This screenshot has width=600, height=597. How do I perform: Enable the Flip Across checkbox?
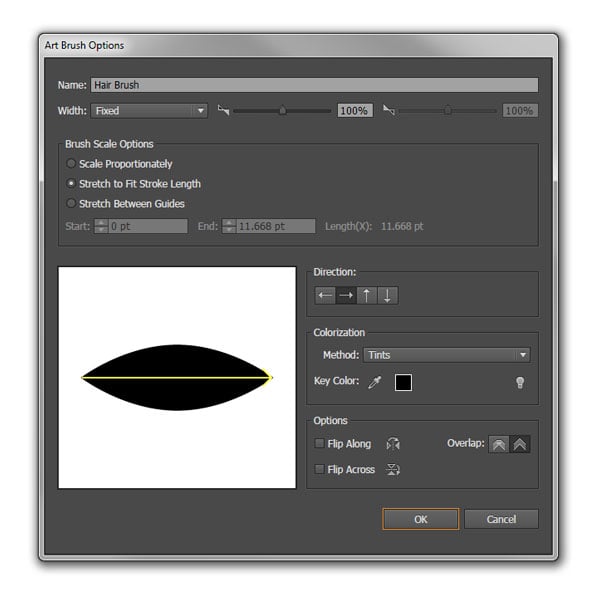coord(319,469)
